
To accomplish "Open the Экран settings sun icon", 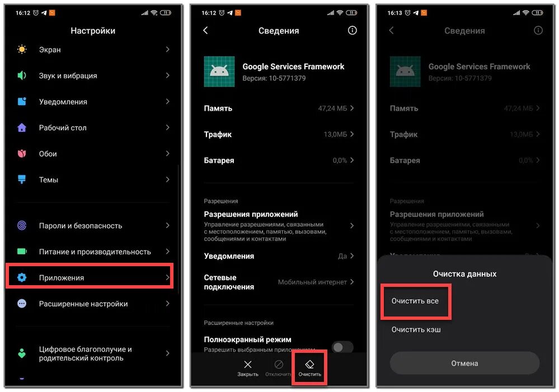I will pyautogui.click(x=22, y=49).
